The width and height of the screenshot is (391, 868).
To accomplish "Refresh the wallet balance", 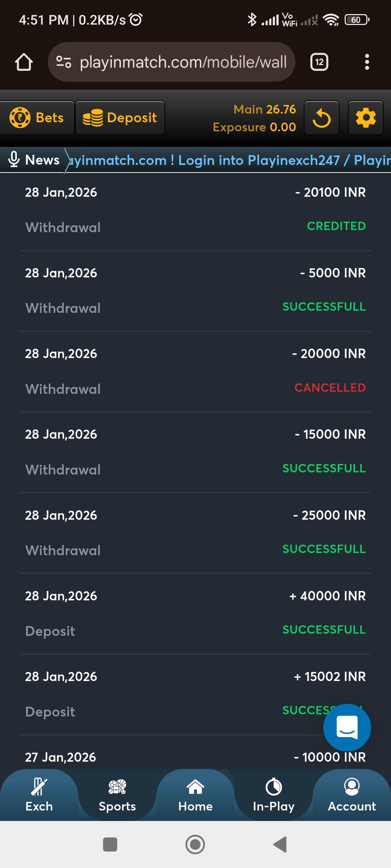I will pyautogui.click(x=321, y=118).
